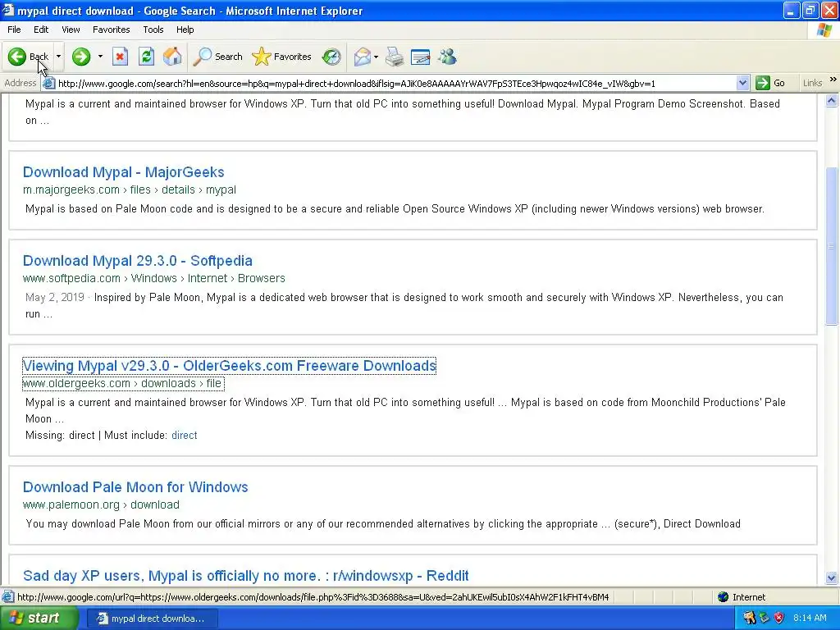Go to the Home page icon
The width and height of the screenshot is (840, 630).
pyautogui.click(x=172, y=57)
